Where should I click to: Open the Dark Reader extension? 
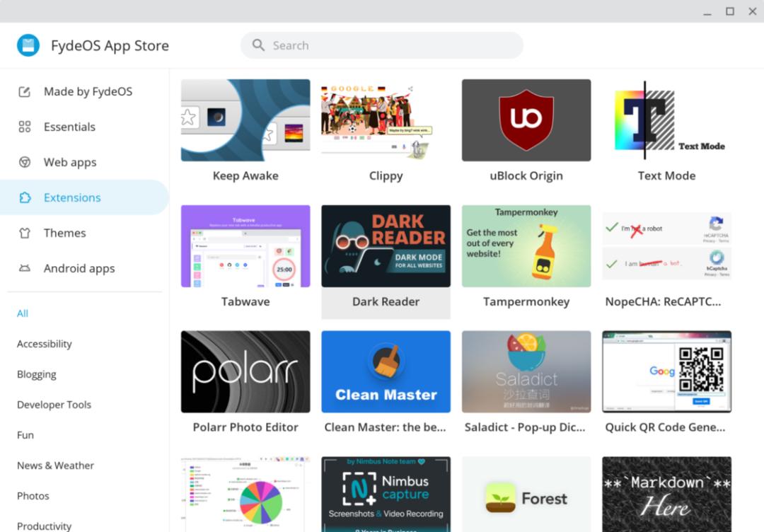[386, 262]
